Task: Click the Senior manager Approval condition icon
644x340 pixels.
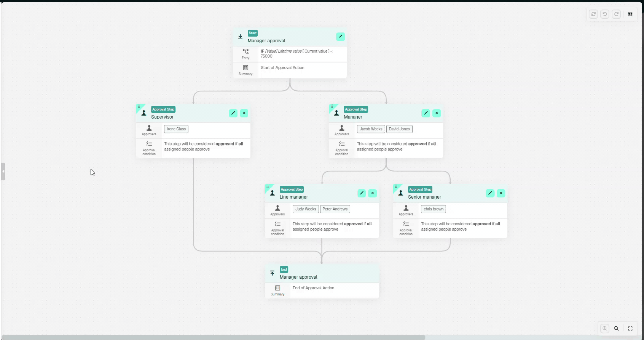Action: pos(406,224)
